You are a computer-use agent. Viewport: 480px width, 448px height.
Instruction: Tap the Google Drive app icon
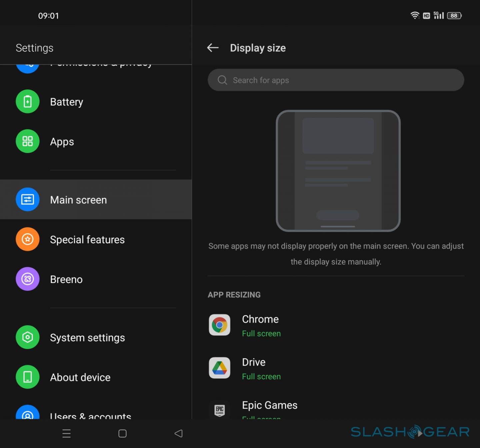point(219,368)
